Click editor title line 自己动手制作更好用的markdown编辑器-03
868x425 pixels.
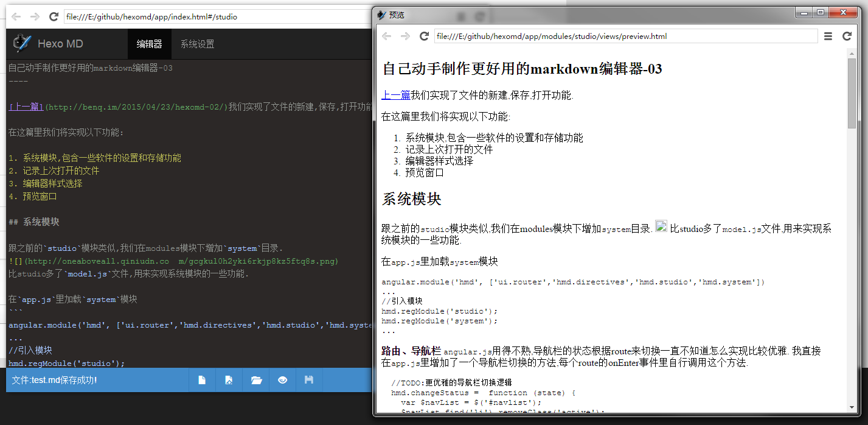click(x=91, y=68)
